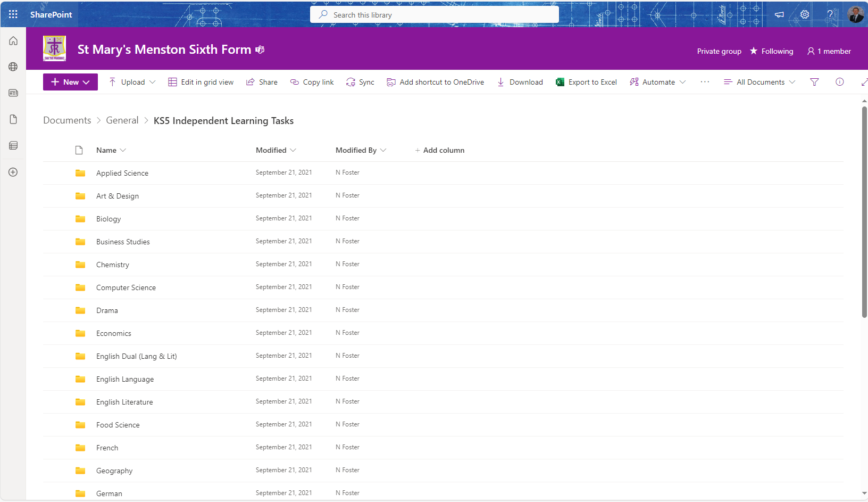Open the more options ellipsis menu
Screen dimensions: 868x502
(705, 82)
